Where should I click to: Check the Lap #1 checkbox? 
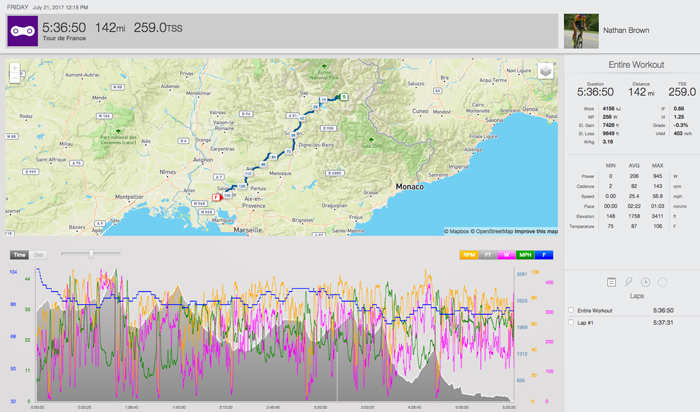[x=571, y=322]
